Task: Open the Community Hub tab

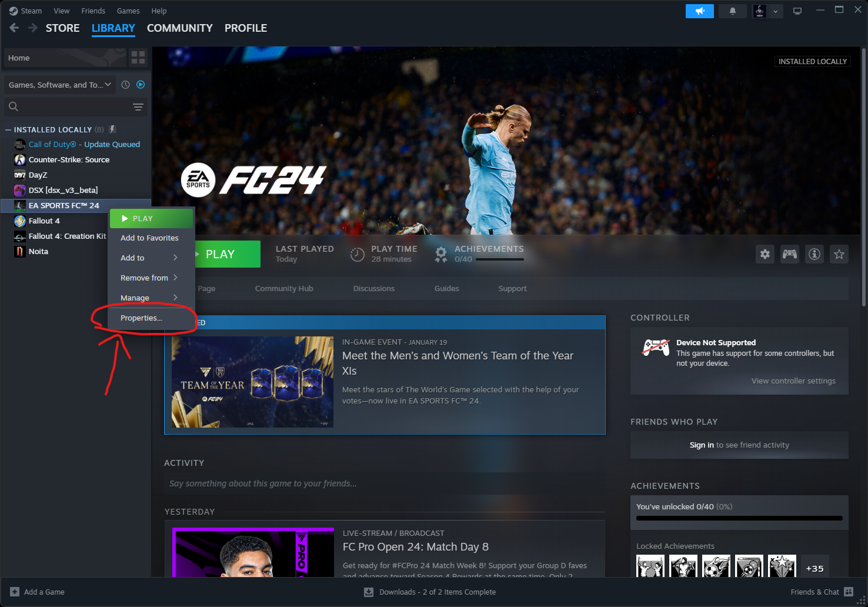Action: click(x=284, y=288)
